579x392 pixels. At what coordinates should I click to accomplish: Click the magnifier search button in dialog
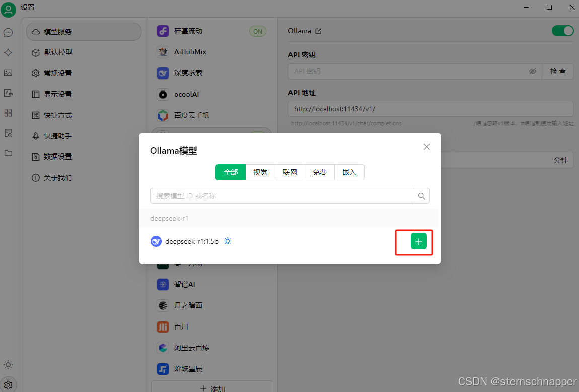click(422, 196)
